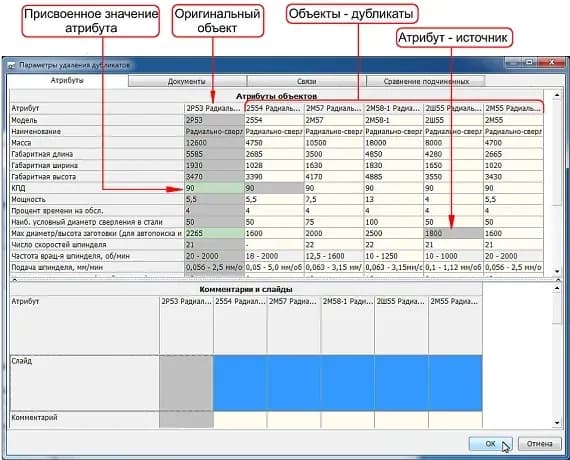Click КПД value 90 of 2554 column
570x460 pixels.
[274, 188]
